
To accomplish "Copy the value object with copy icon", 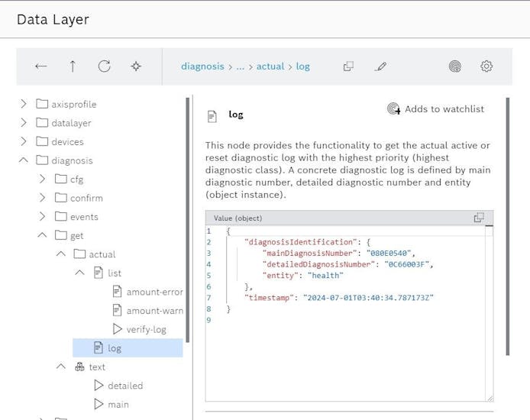I will [x=479, y=218].
